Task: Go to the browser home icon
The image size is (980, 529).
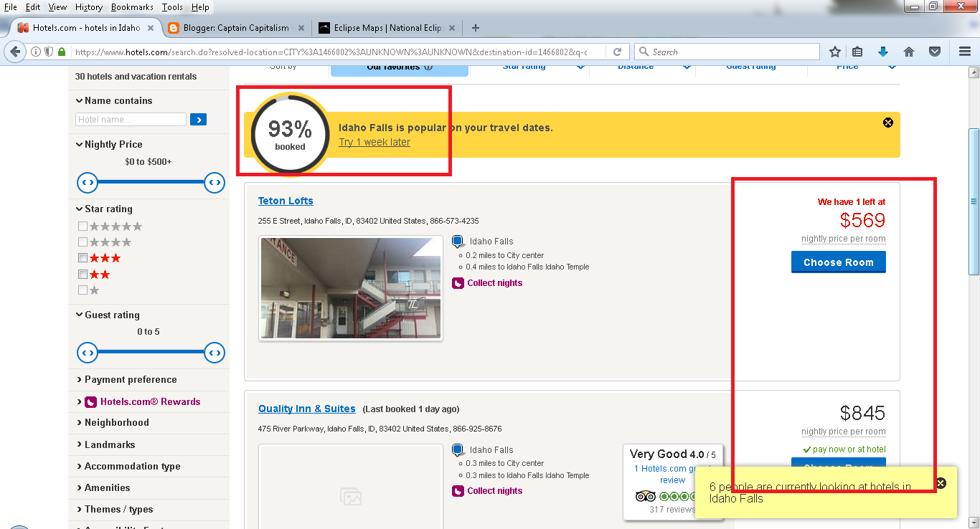Action: (x=909, y=52)
